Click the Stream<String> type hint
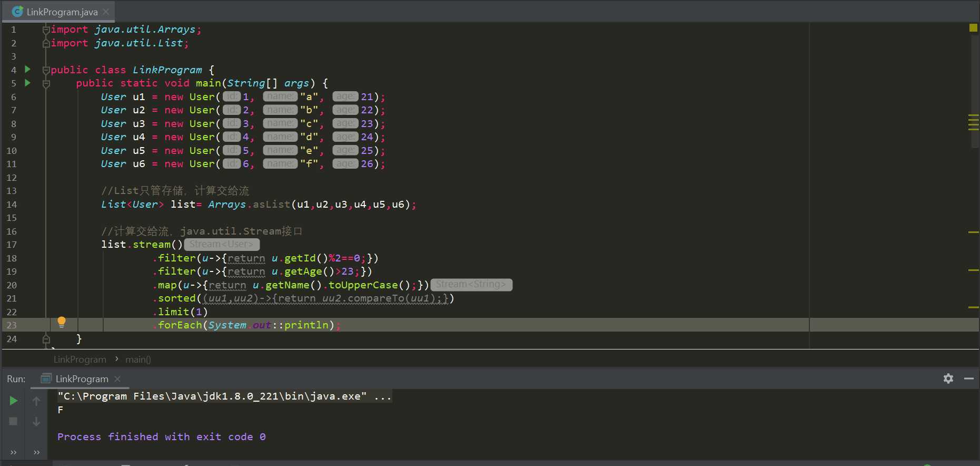The image size is (980, 466). (471, 285)
